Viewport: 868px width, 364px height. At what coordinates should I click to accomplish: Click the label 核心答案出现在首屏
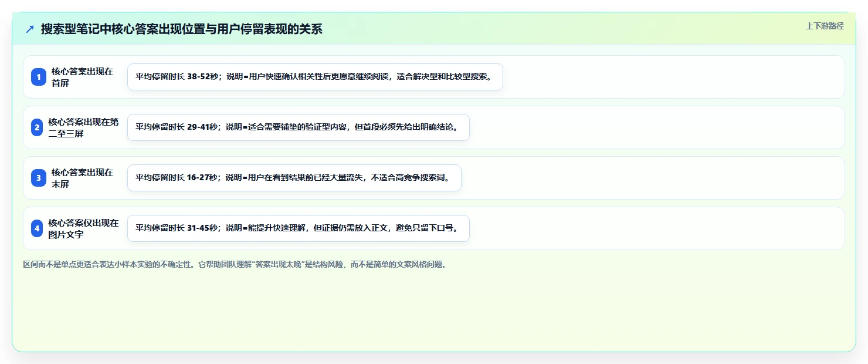[82, 77]
